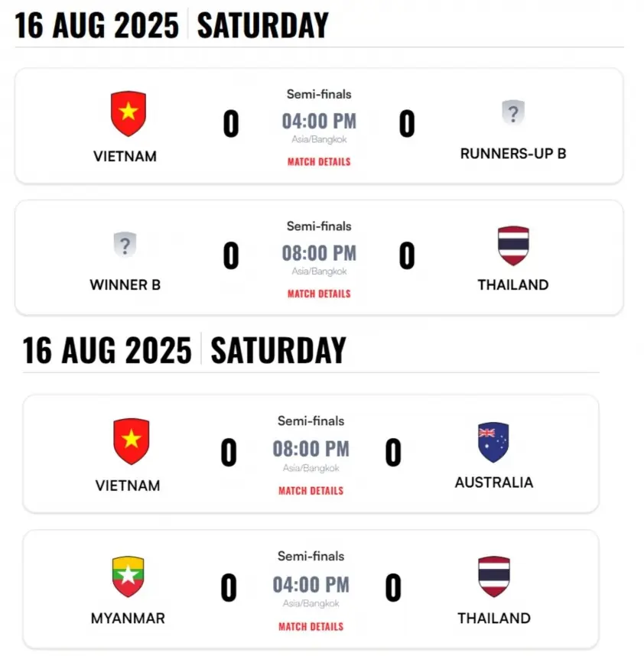The width and height of the screenshot is (644, 656).
Task: Open Match Details for Myanmar vs Thailand
Action: click(311, 627)
